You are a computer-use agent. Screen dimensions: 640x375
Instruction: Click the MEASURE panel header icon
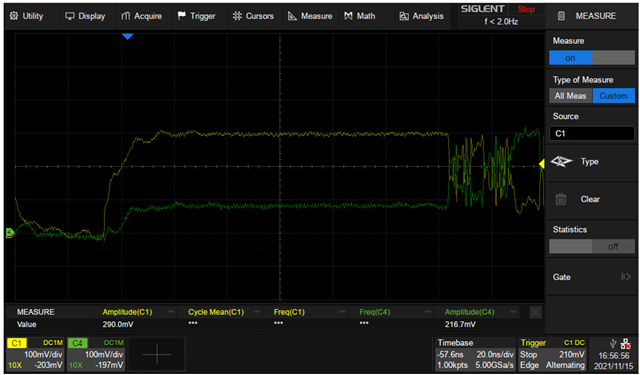coord(562,16)
